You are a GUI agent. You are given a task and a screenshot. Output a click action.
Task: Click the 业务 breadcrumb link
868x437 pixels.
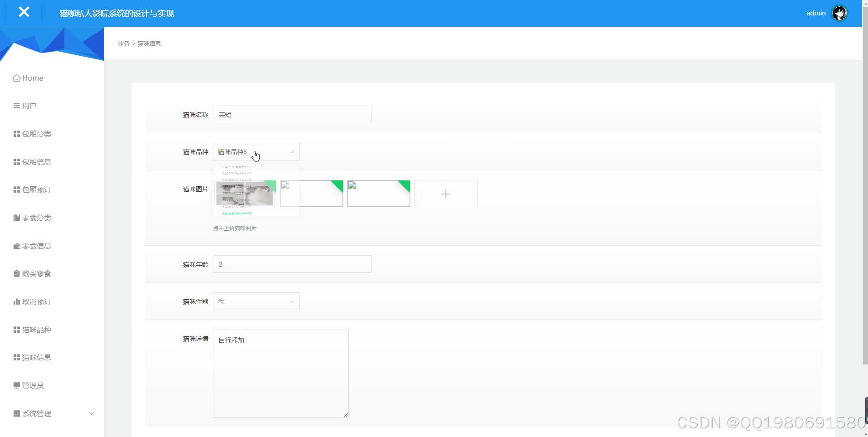(x=123, y=44)
